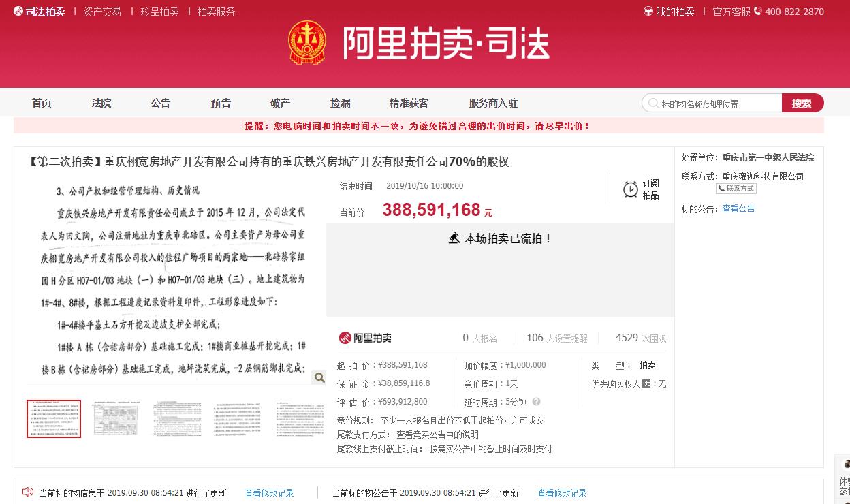Click the speaker icon beside update notice
The width and height of the screenshot is (850, 504).
pyautogui.click(x=28, y=492)
